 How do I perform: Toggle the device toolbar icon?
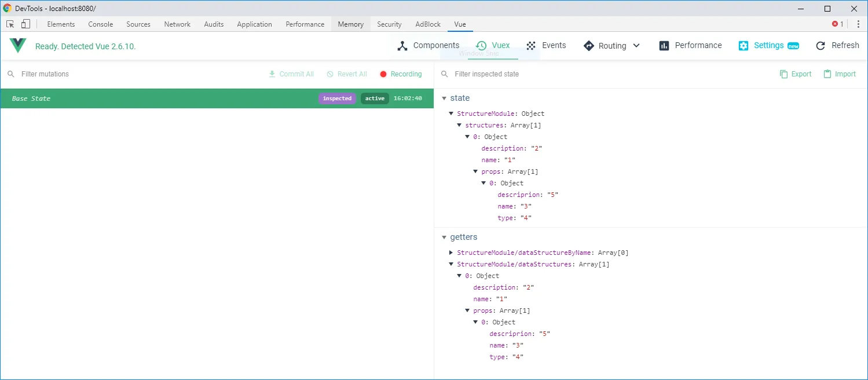point(25,24)
